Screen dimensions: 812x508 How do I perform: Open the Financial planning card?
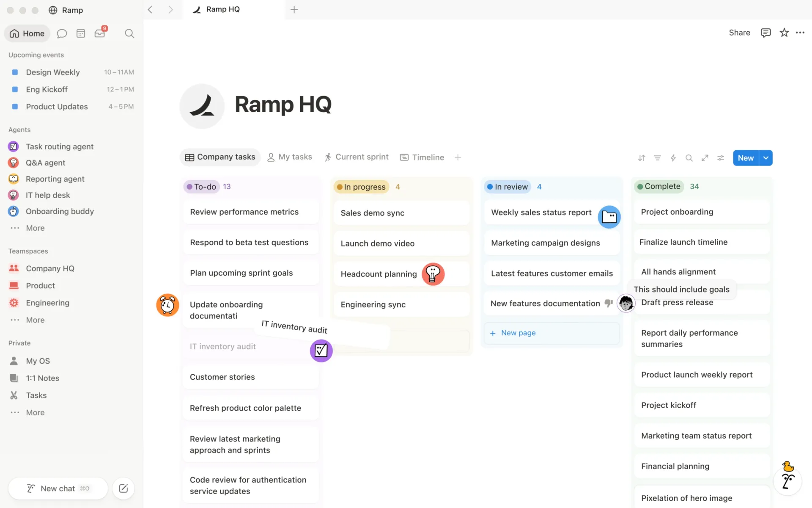(x=702, y=466)
